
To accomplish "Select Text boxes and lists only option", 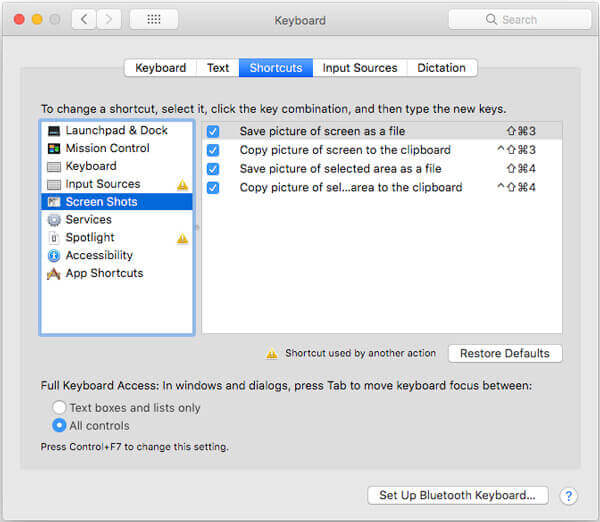I will click(x=60, y=408).
